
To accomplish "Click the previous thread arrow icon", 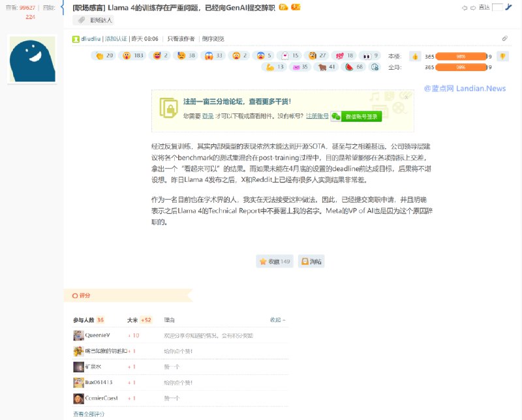I will [x=465, y=8].
